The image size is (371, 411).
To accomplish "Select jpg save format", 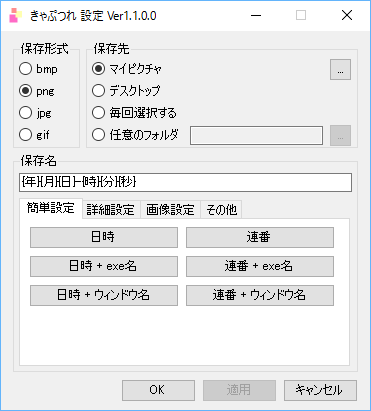I will (35, 113).
